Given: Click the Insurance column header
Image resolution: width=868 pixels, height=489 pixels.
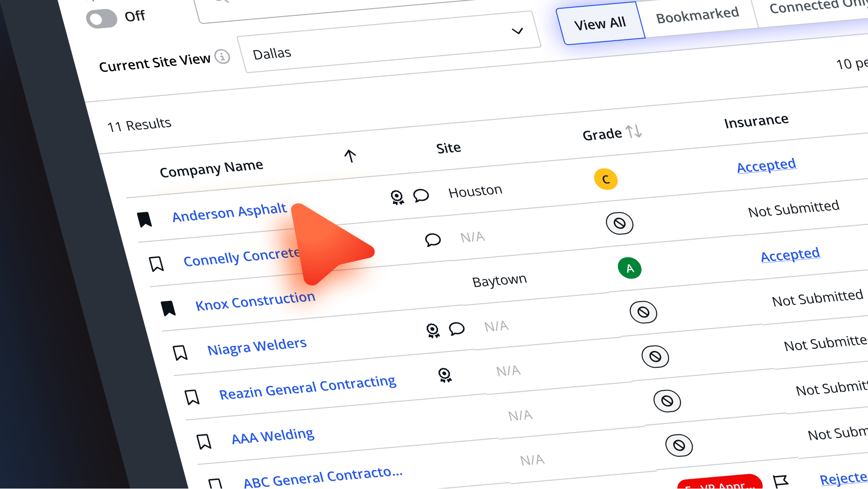Looking at the screenshot, I should tap(756, 121).
